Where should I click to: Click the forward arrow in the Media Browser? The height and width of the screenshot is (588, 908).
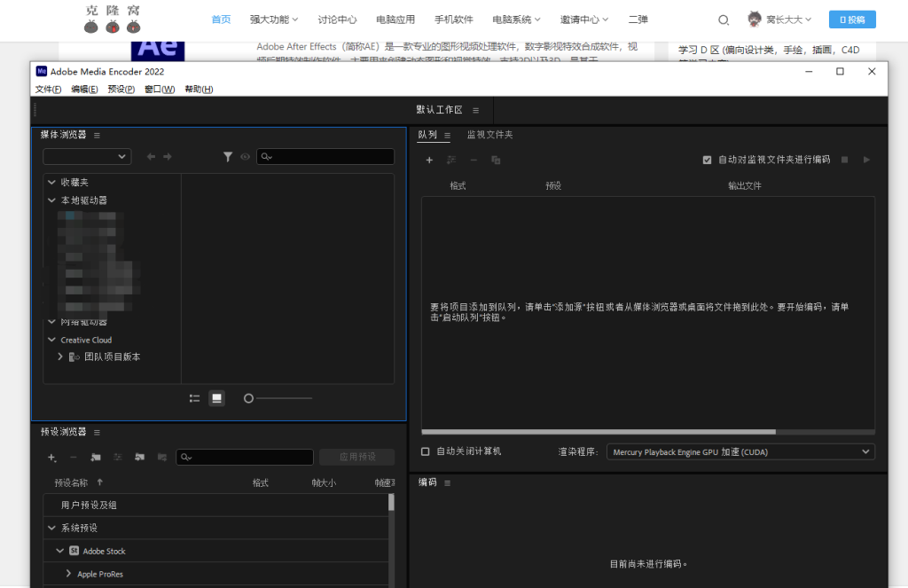(x=168, y=156)
